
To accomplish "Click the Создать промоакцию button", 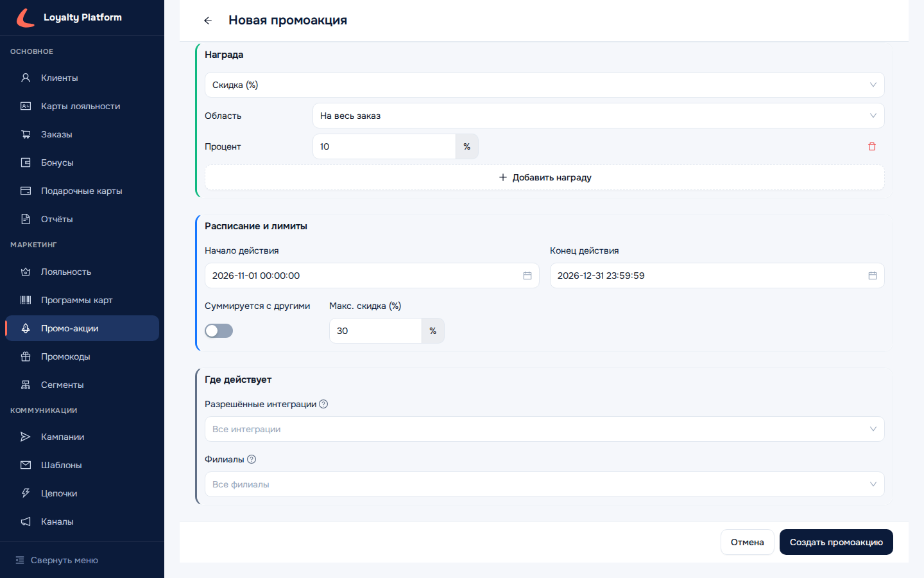I will tap(836, 542).
